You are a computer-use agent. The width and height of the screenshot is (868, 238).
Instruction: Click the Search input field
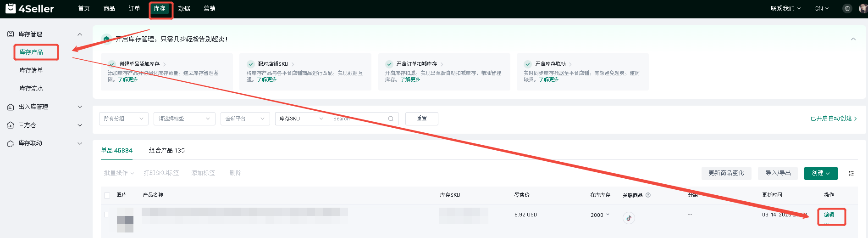click(x=359, y=119)
